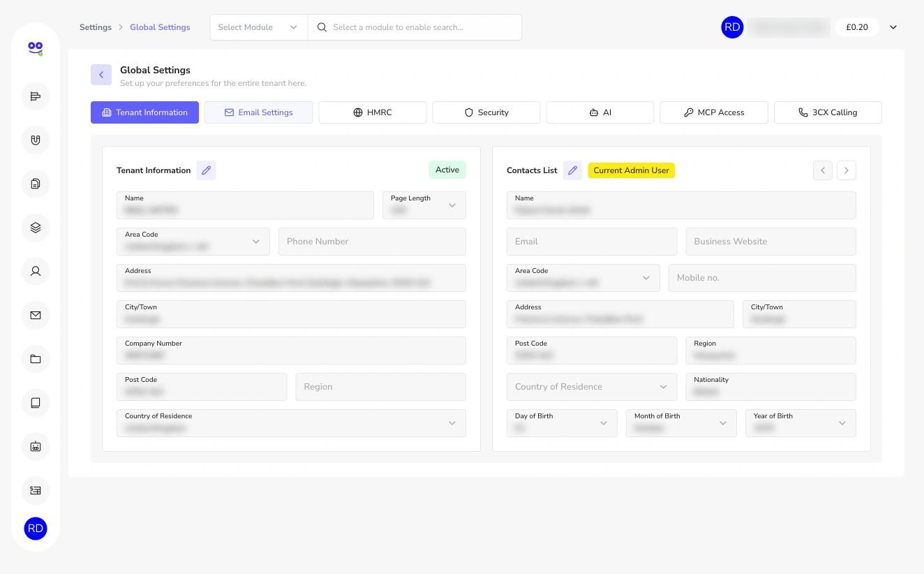Open the Select Module dropdown
This screenshot has height=574, width=924.
[x=258, y=27]
